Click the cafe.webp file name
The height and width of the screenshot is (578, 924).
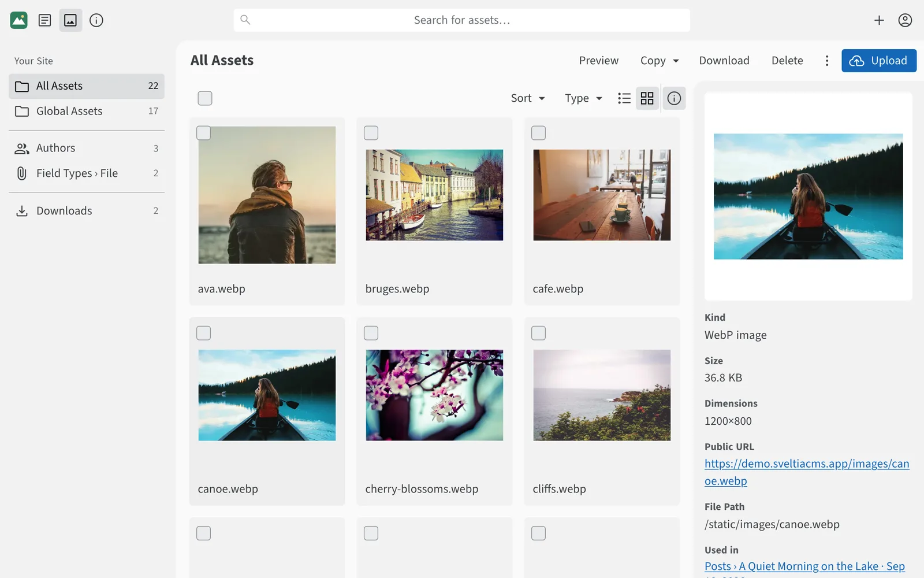click(x=558, y=289)
